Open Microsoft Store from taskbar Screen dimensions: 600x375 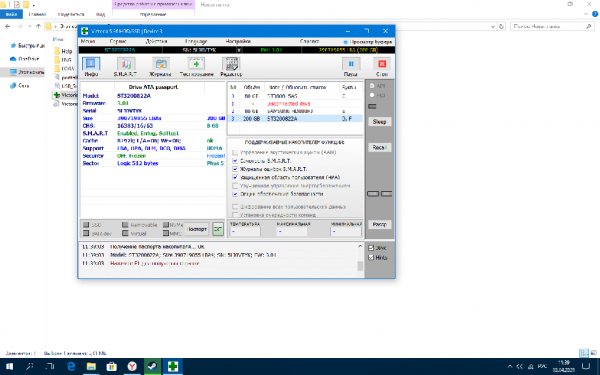click(111, 367)
